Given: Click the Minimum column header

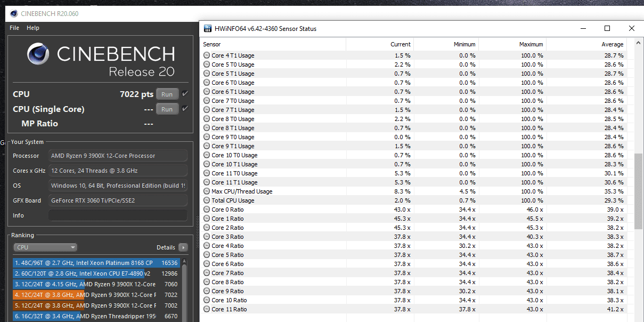Looking at the screenshot, I should [x=445, y=44].
